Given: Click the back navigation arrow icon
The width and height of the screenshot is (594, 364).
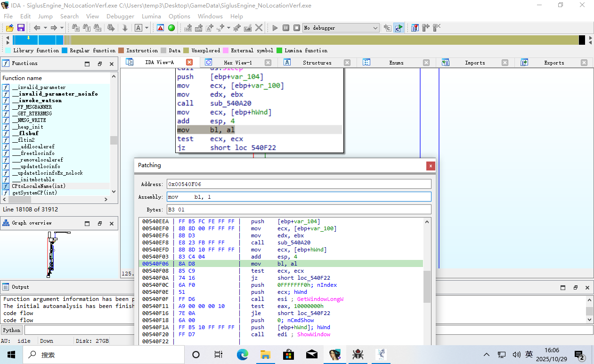Looking at the screenshot, I should click(x=37, y=28).
